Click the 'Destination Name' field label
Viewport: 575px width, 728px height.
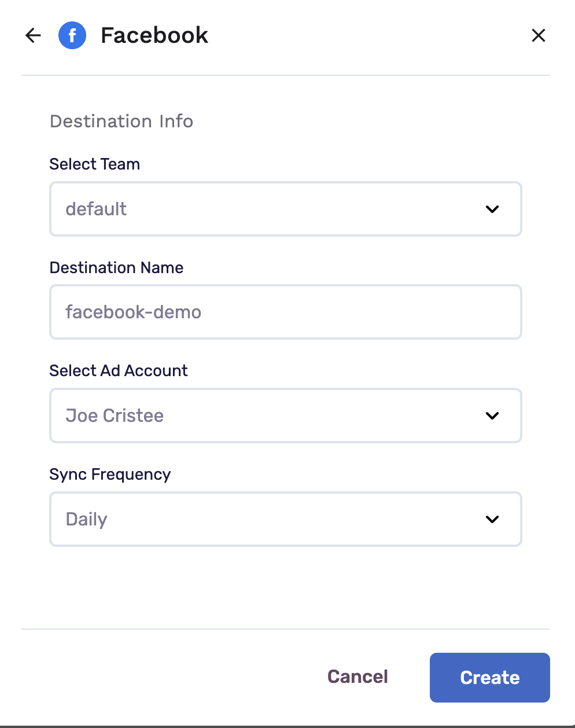(x=116, y=267)
